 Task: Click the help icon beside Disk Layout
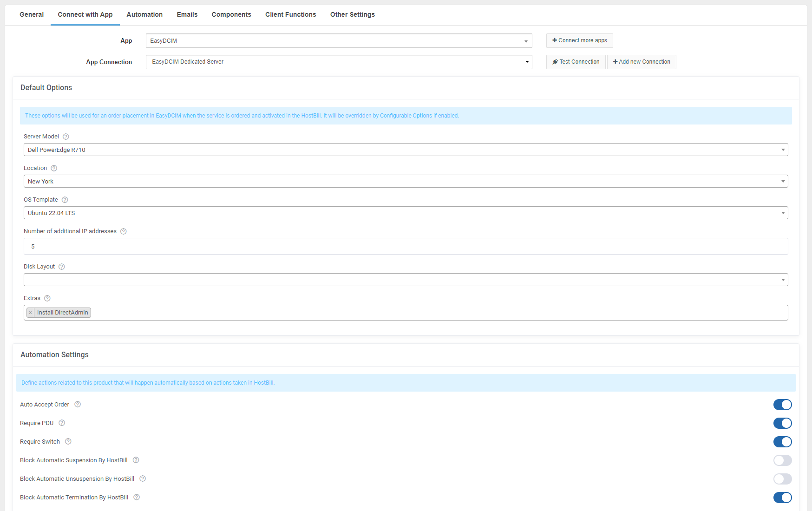click(61, 266)
